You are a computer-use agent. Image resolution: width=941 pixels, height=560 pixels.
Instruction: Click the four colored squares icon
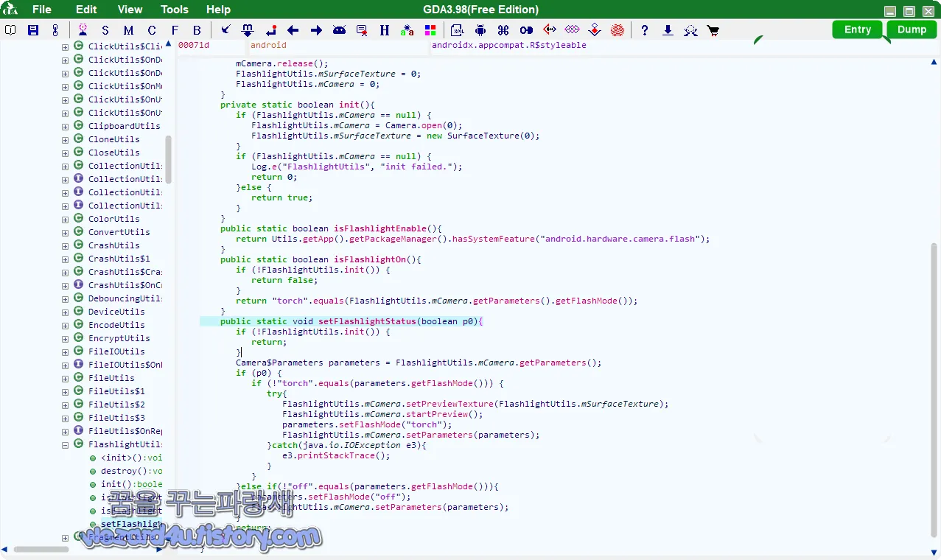(430, 30)
